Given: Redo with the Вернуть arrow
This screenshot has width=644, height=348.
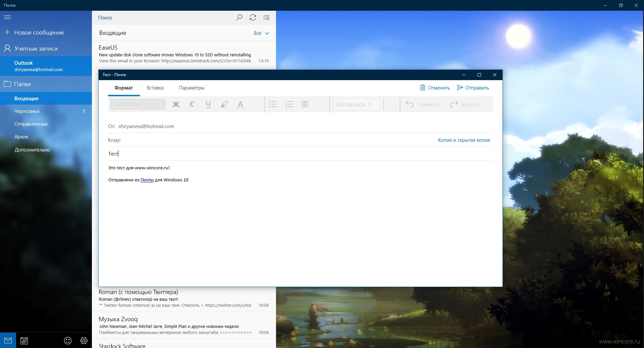Looking at the screenshot, I should tap(465, 104).
